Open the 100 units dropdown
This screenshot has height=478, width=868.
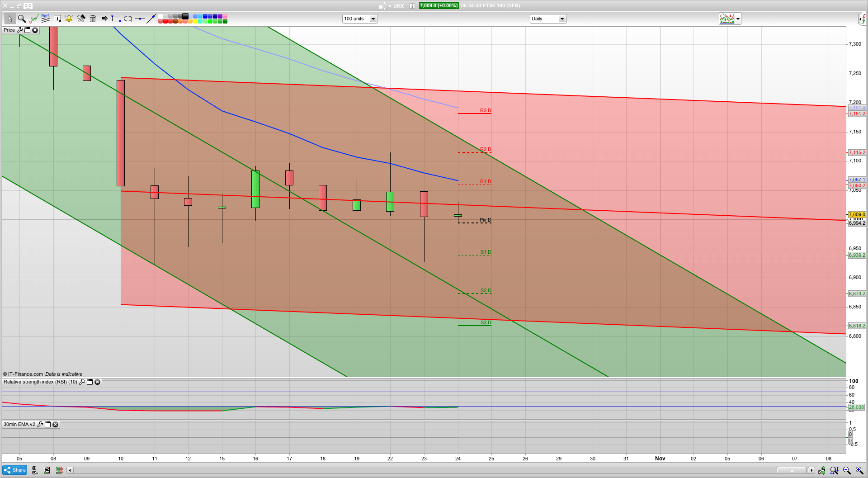point(373,19)
